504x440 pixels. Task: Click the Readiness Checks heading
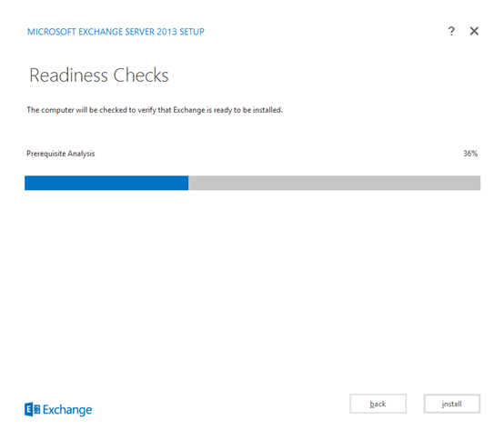pyautogui.click(x=99, y=75)
